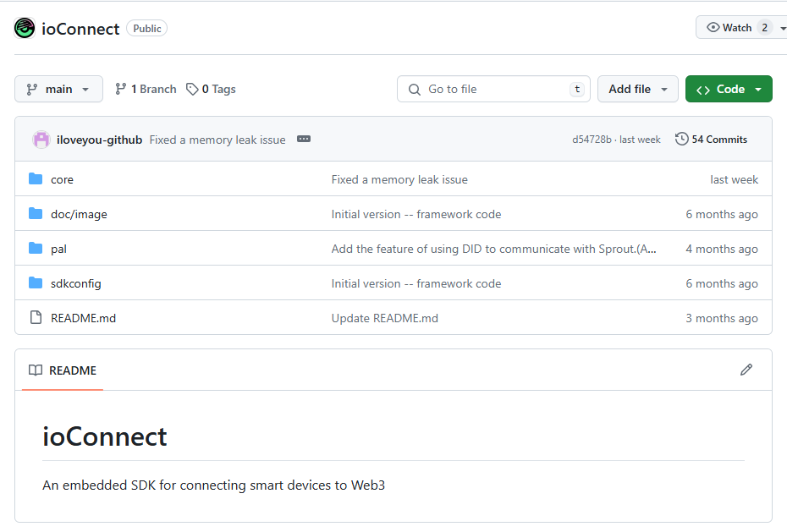Click '3 months ago' timestamp in README.md row
Screen dimensions: 787x532
722,318
